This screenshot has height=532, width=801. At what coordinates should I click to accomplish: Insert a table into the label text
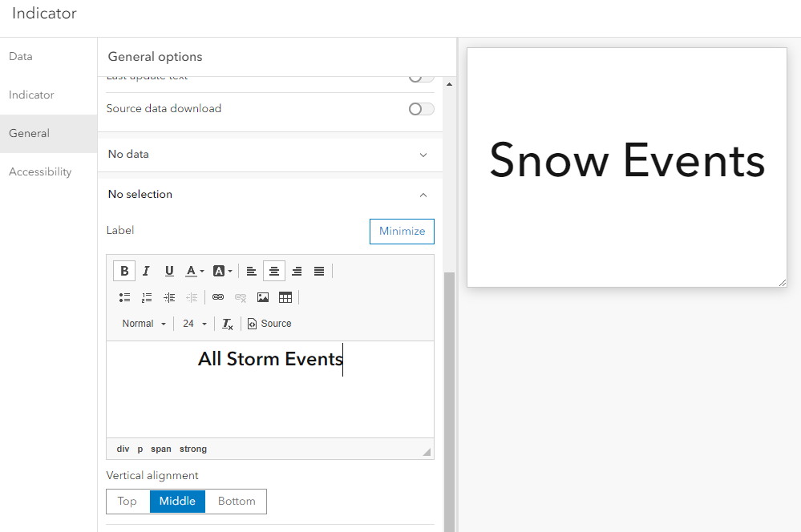[285, 297]
